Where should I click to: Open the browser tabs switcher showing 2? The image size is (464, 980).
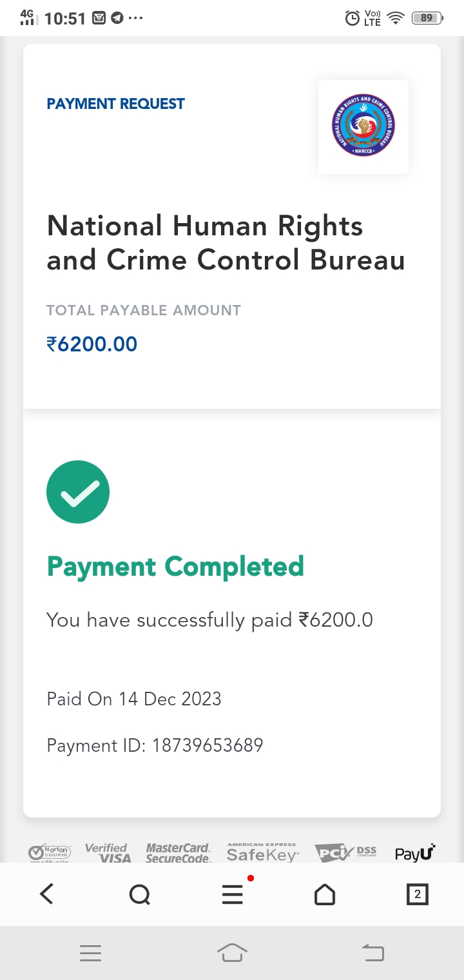417,894
